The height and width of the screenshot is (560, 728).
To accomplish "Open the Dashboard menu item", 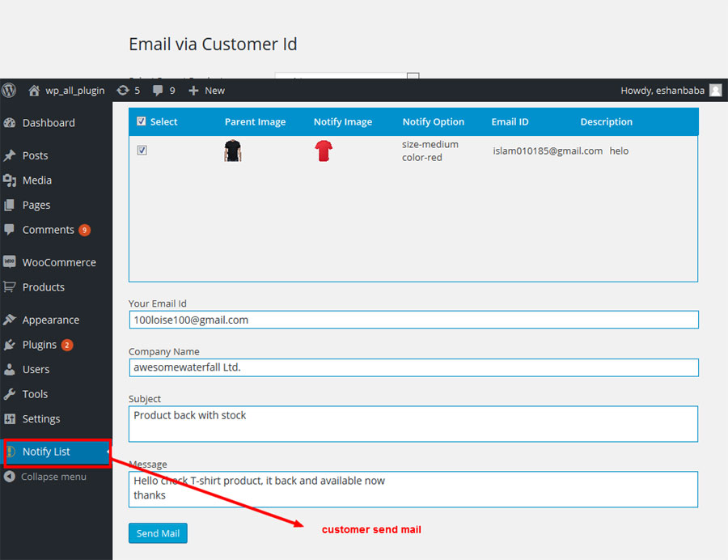I will click(x=48, y=123).
